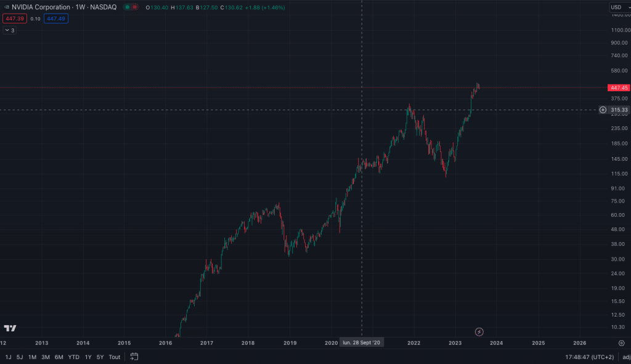This screenshot has height=364, width=631.
Task: Click the high value H137.63
Action: point(182,7)
